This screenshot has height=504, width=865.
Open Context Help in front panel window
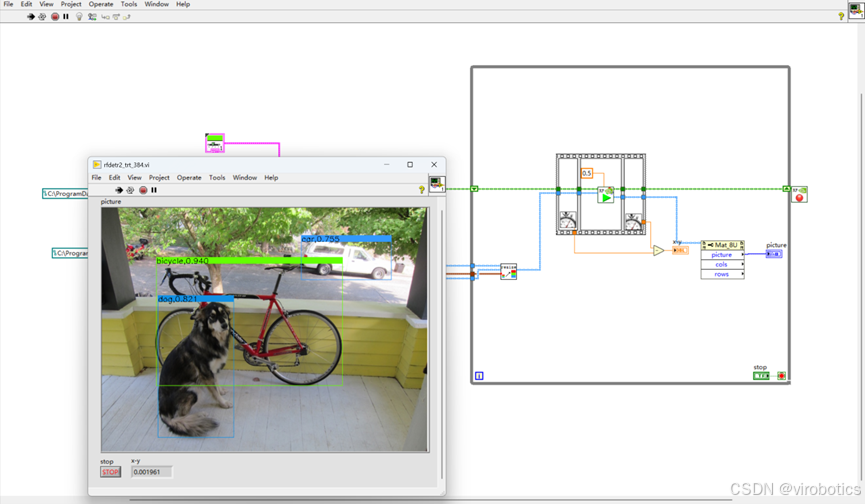click(421, 190)
